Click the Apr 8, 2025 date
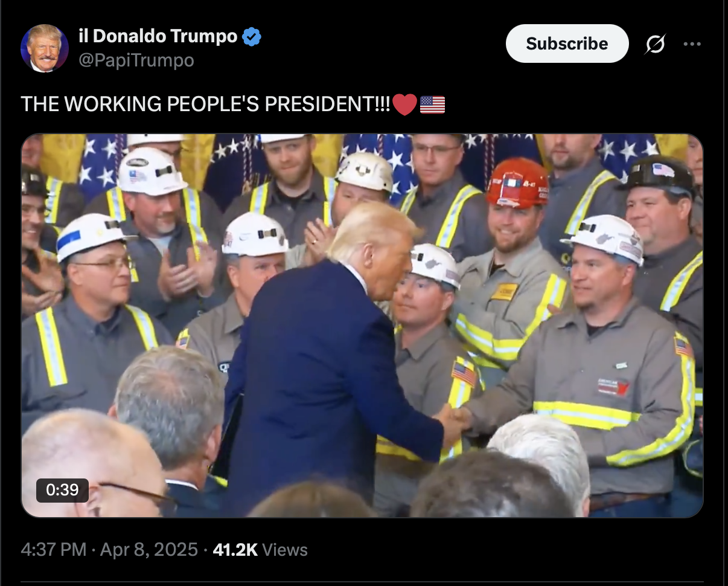The image size is (728, 586). click(x=148, y=549)
